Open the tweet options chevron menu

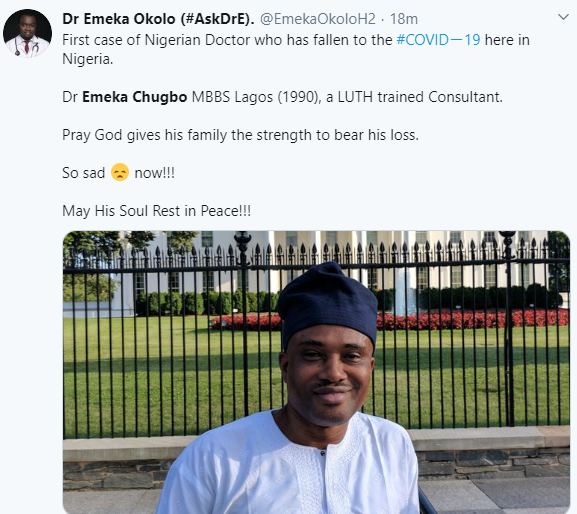point(563,17)
